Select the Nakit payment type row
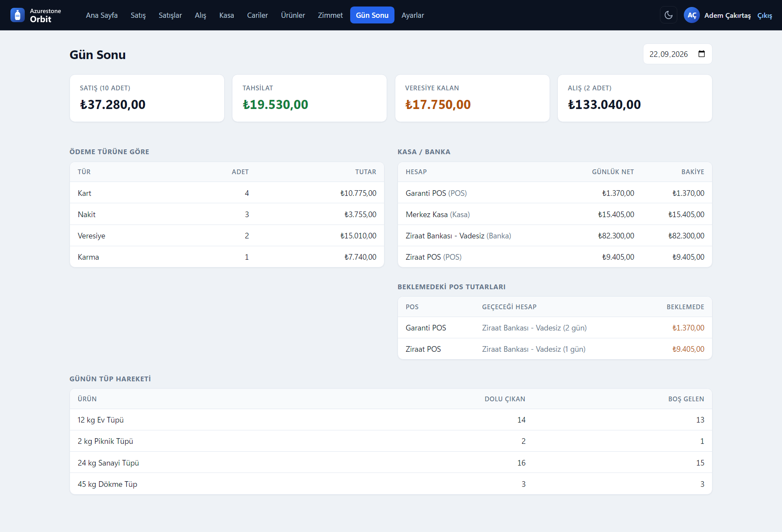The width and height of the screenshot is (782, 532). click(x=227, y=214)
